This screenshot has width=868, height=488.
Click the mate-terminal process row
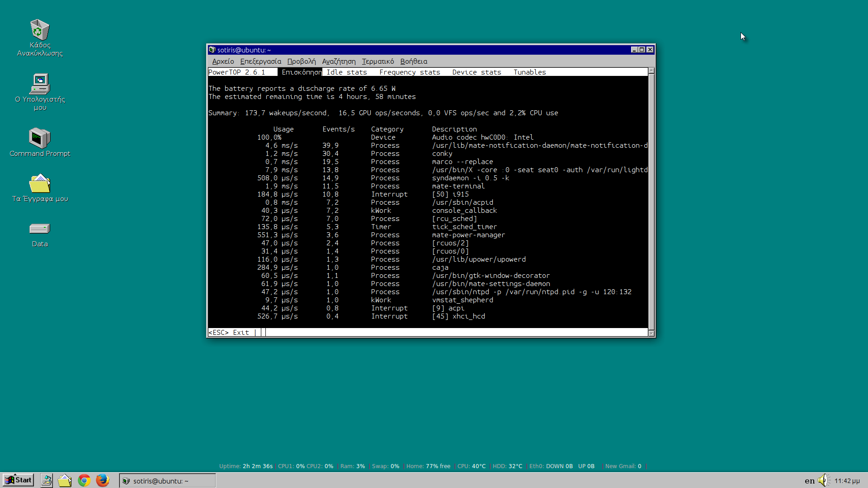point(428,186)
